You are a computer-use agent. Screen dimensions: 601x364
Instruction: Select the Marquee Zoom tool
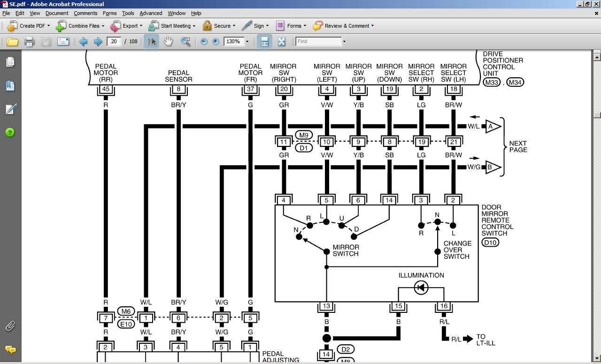(185, 42)
